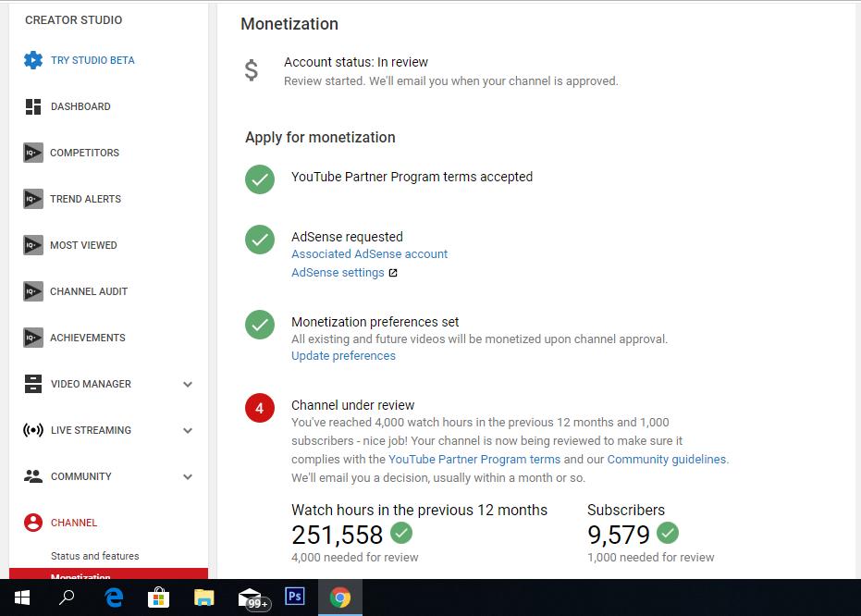Click the 'Account status: In review' text
Viewport: 861px width, 616px height.
coord(356,62)
